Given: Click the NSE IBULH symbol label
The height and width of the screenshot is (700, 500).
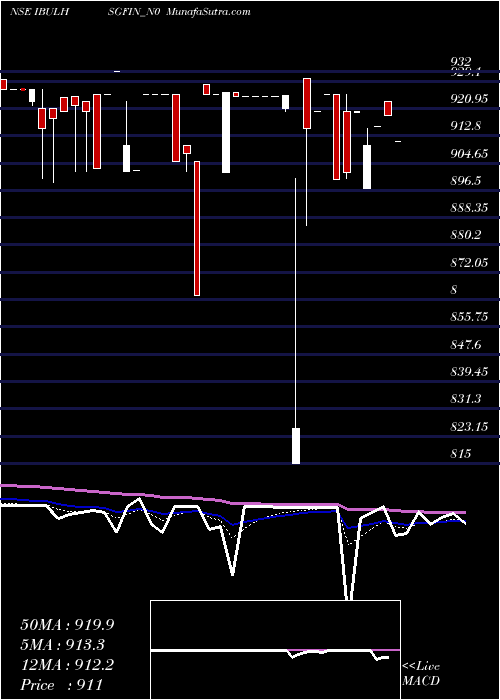Looking at the screenshot, I should [39, 12].
